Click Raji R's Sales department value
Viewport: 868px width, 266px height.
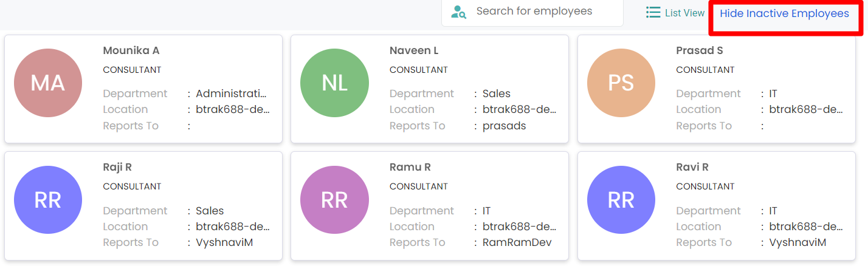(210, 211)
